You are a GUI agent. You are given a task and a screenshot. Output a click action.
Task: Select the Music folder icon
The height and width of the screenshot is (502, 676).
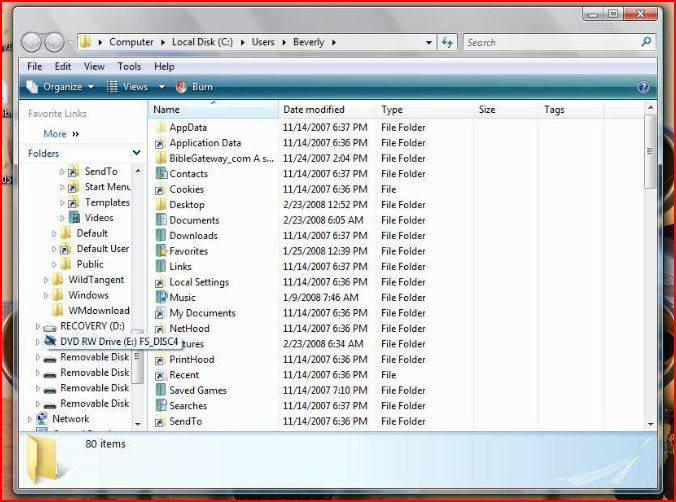click(161, 297)
